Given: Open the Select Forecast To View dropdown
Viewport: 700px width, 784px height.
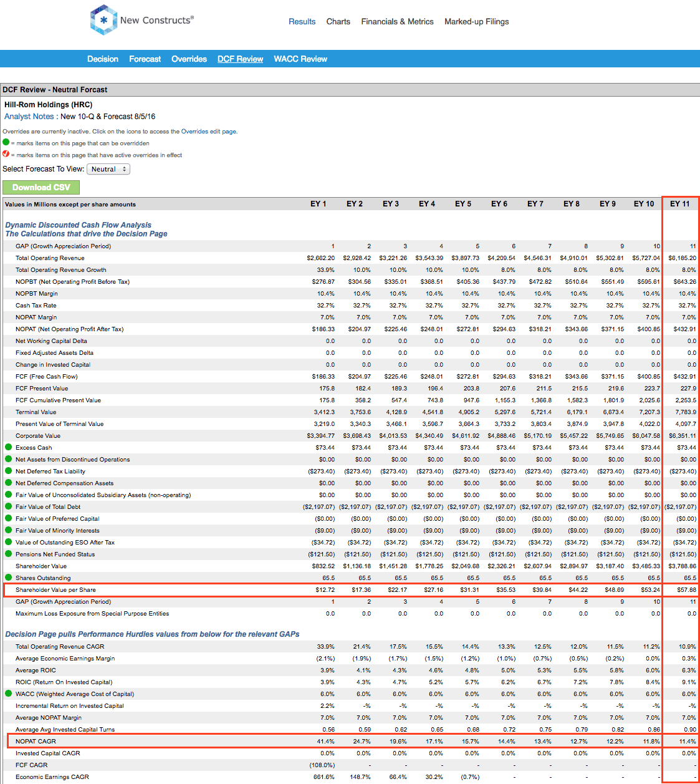Looking at the screenshot, I should point(108,169).
